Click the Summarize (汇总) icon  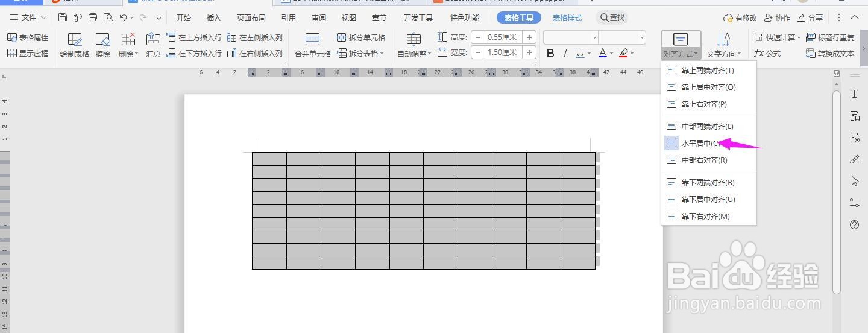click(153, 45)
